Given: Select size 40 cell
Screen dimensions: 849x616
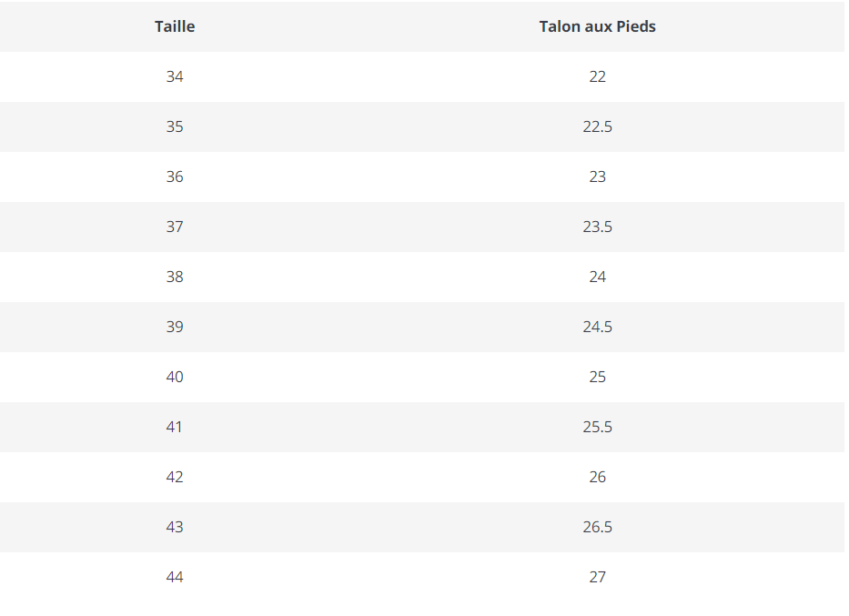Looking at the screenshot, I should 175,378.
